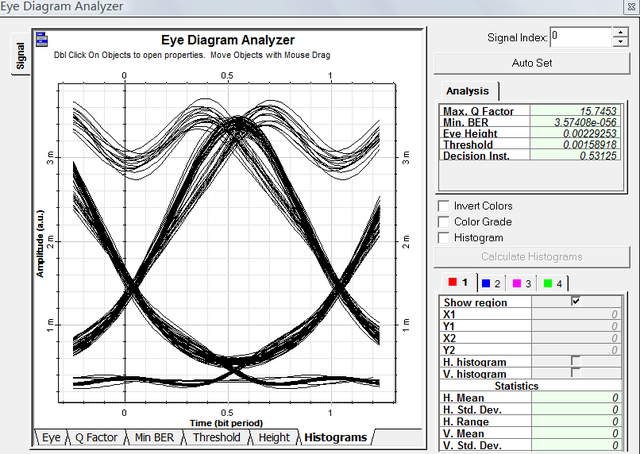640x454 pixels.
Task: Close the Eye Diagram Analyzer window
Action: click(x=631, y=7)
